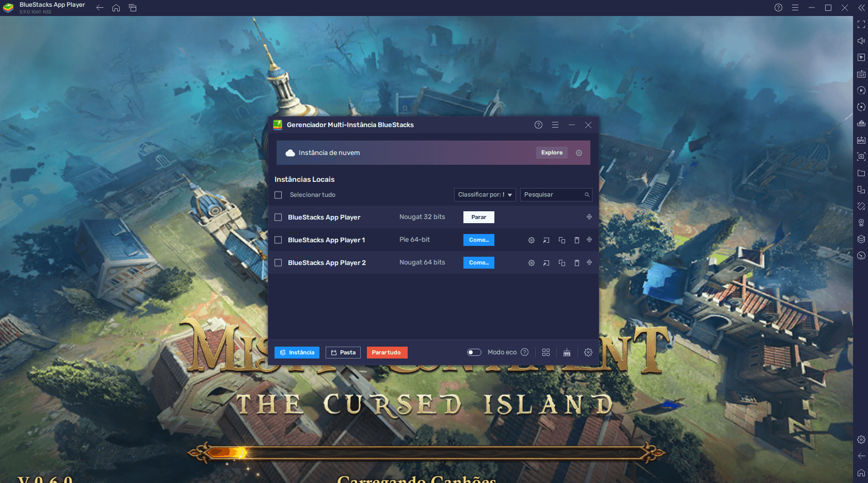Toggle eco mode gauge icon in sidebar
The height and width of the screenshot is (483, 868).
click(861, 256)
